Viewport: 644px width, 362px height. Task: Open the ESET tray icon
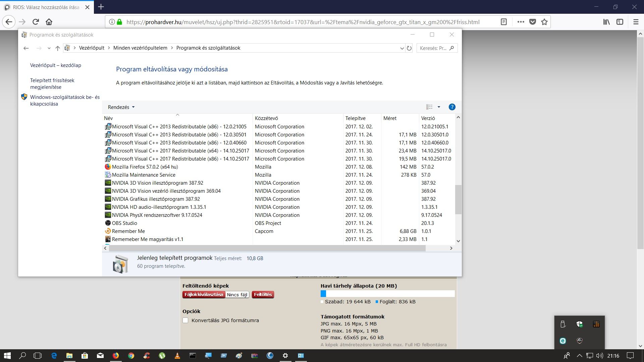point(563,341)
